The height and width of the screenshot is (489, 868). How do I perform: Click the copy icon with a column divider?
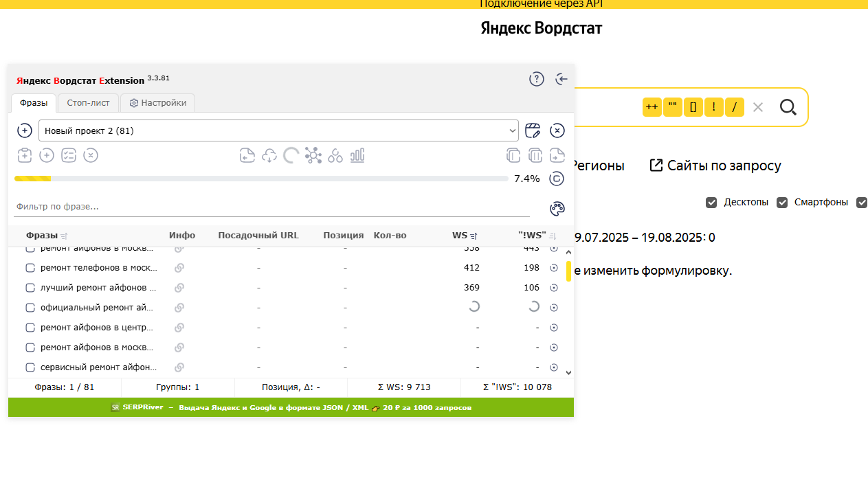pyautogui.click(x=535, y=155)
